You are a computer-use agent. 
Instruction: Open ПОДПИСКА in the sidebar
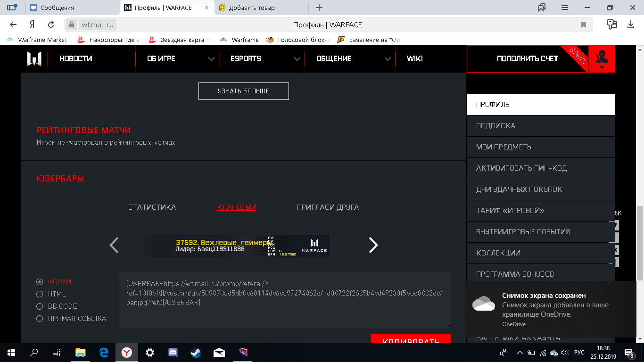click(541, 126)
